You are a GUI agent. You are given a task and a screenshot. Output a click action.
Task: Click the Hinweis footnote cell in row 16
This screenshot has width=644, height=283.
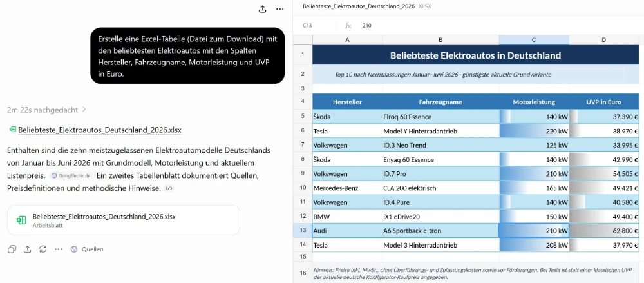476,273
